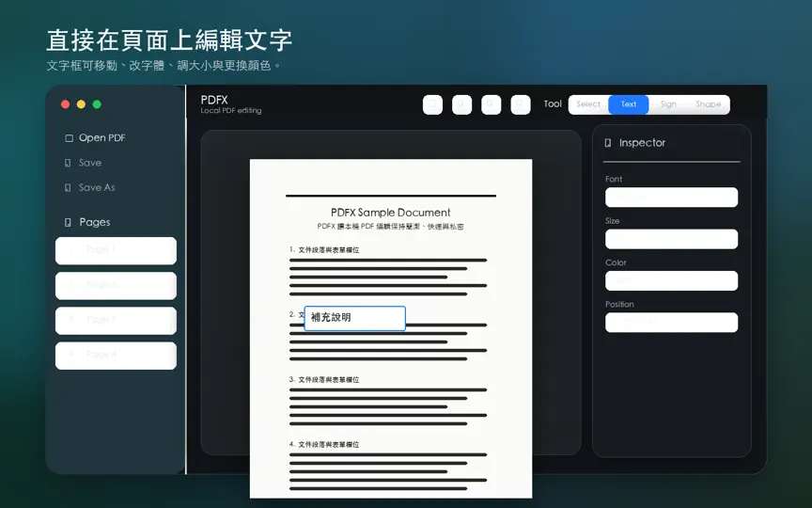Switch to the Shape tool
812x508 pixels.
click(x=708, y=104)
